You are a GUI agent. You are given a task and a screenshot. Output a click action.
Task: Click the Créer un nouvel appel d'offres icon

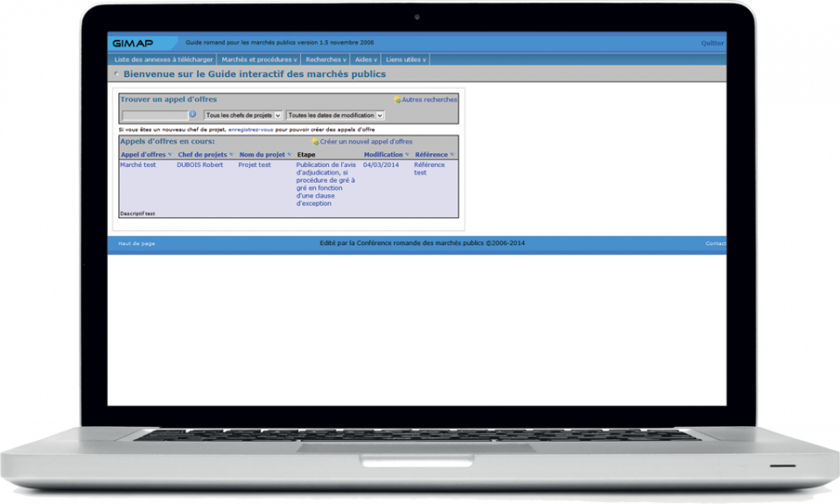click(x=315, y=142)
